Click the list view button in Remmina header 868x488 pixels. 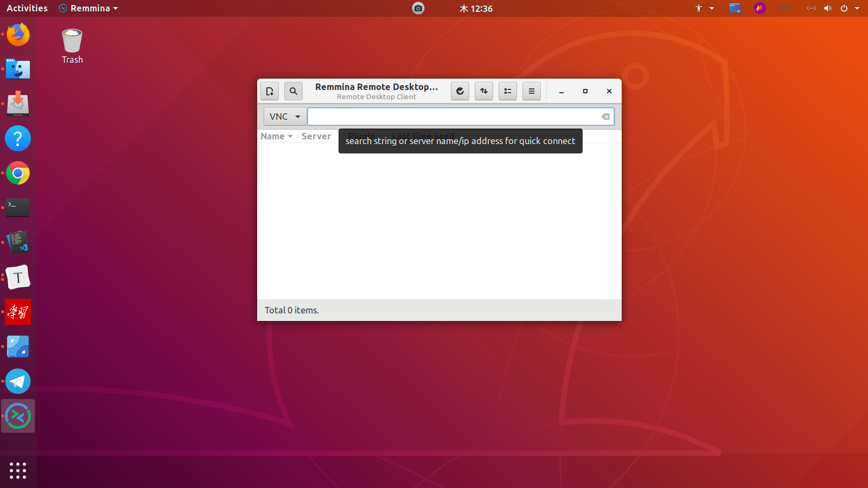coord(508,91)
